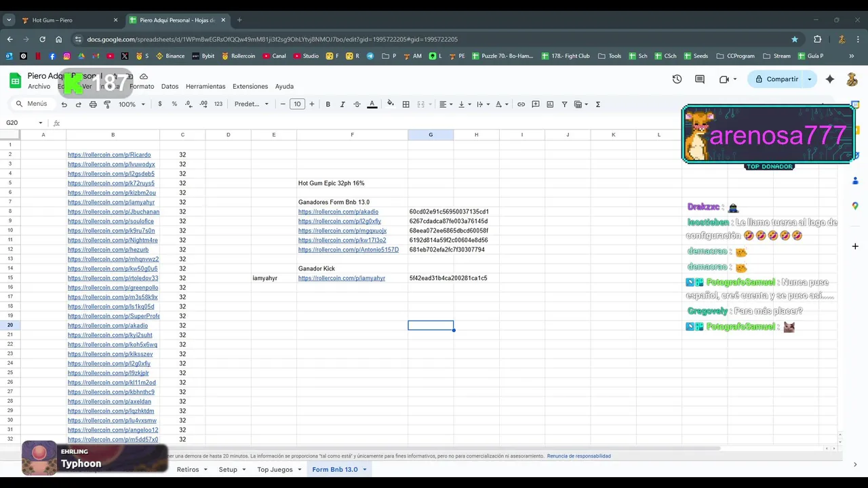Viewport: 868px width, 488px height.
Task: Reload the browser page
Action: [x=42, y=39]
